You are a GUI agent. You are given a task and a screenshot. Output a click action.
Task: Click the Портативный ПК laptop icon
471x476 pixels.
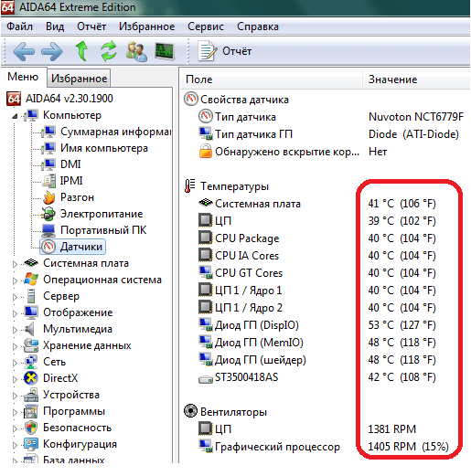[x=48, y=230]
